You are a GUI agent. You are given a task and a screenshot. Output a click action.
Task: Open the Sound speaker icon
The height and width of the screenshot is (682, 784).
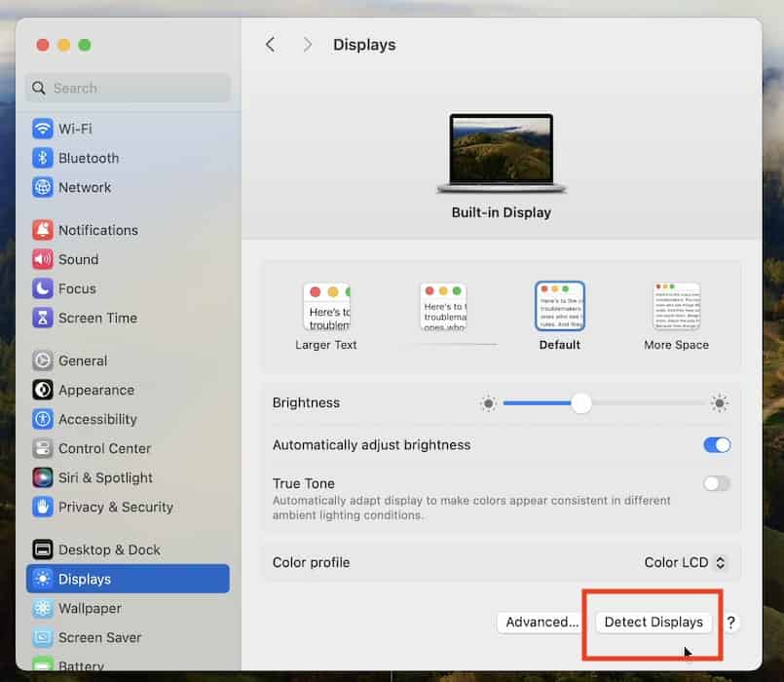[42, 259]
